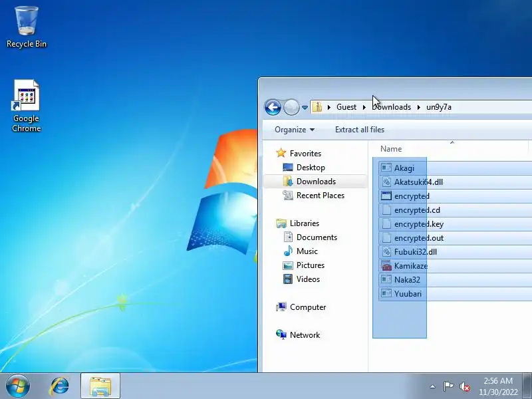Screen dimensions: 532x399
Task: Open the recent pages dropdown arrow
Action: (305, 108)
